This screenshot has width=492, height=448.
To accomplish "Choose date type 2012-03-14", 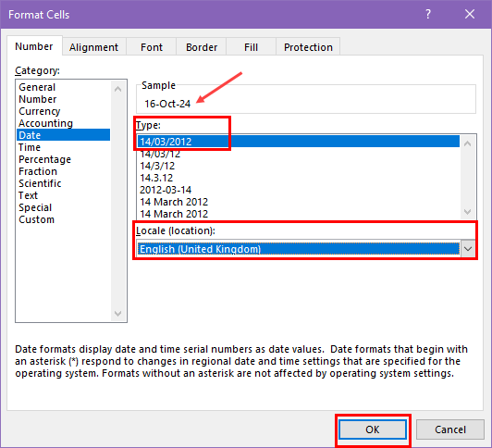I will pos(299,190).
